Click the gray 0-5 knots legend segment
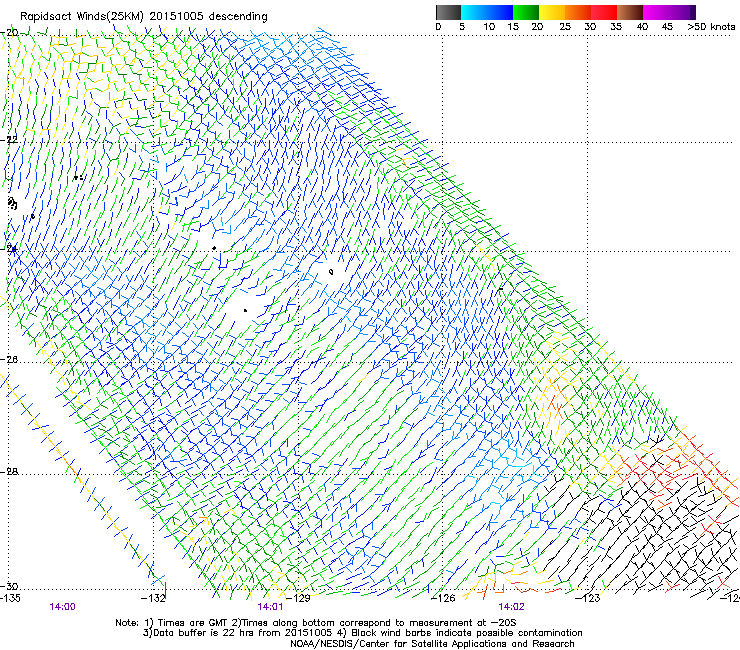This screenshot has height=650, width=740. click(x=448, y=12)
